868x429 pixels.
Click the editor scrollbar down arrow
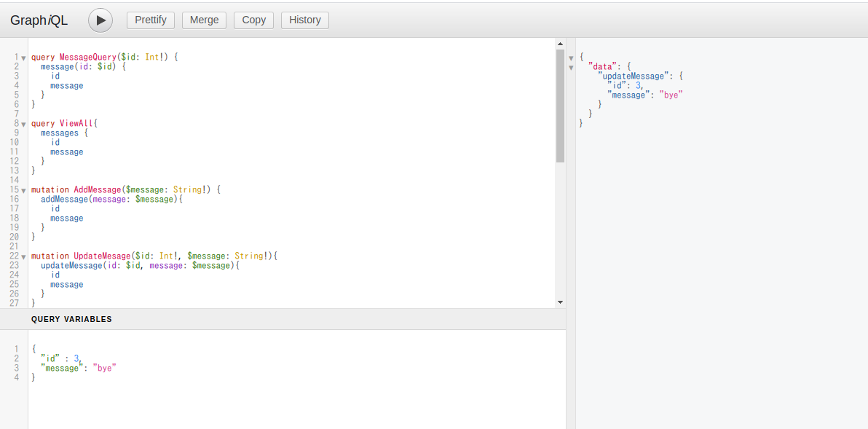pyautogui.click(x=560, y=302)
